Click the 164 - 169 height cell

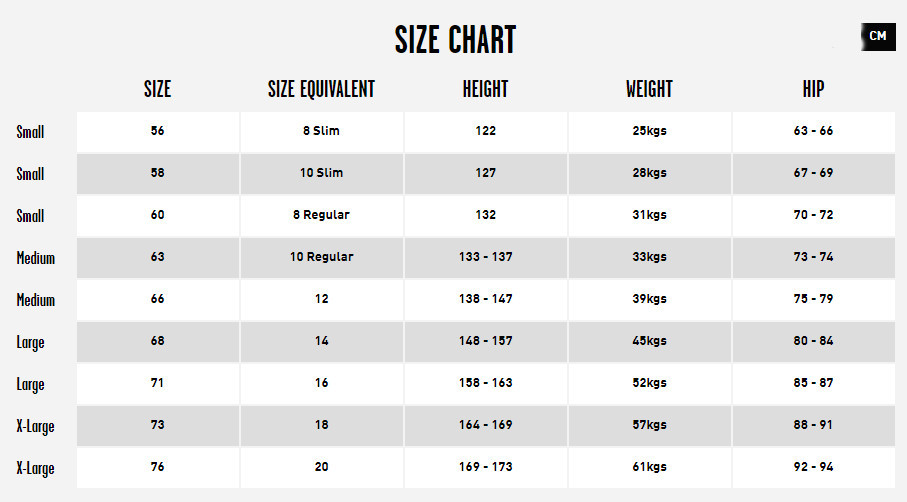(485, 425)
